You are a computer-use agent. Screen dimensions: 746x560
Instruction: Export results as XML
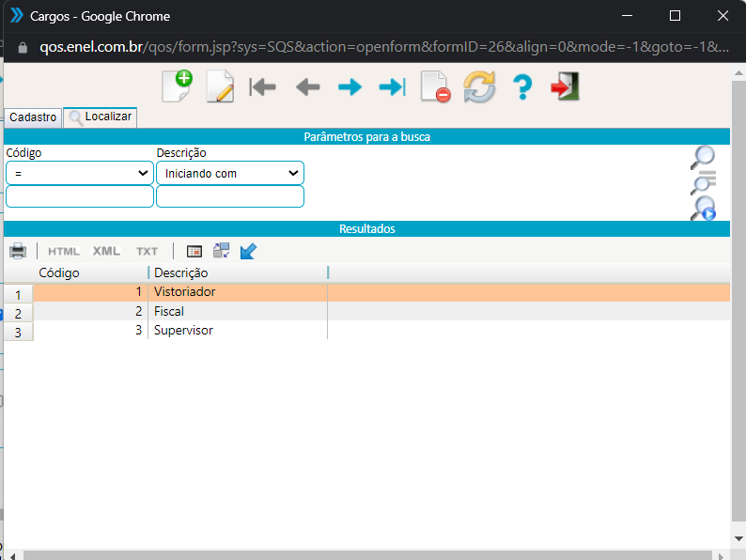pos(106,251)
